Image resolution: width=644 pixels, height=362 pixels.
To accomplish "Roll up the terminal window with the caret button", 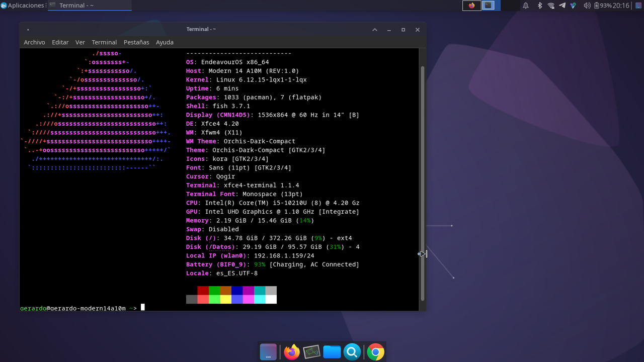I will click(375, 30).
